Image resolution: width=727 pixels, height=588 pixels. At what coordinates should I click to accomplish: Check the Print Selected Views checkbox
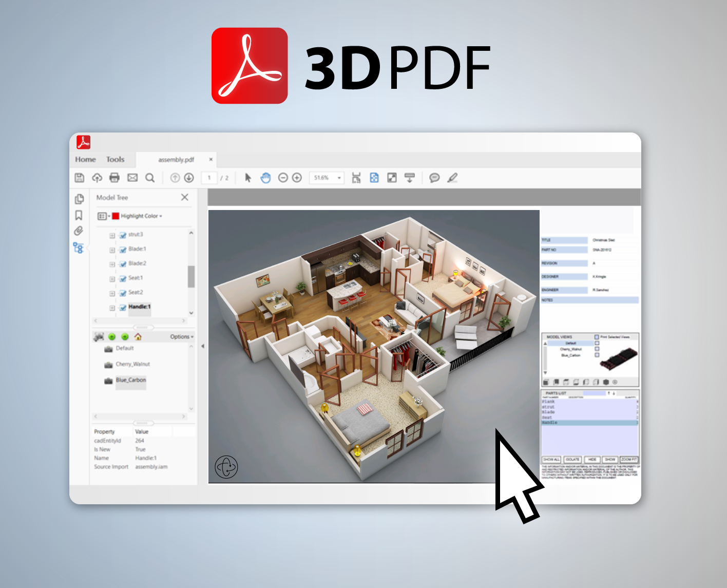click(x=597, y=337)
